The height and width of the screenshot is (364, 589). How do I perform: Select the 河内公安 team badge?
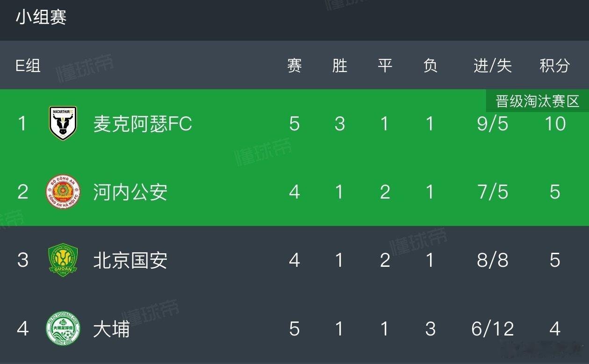click(63, 191)
